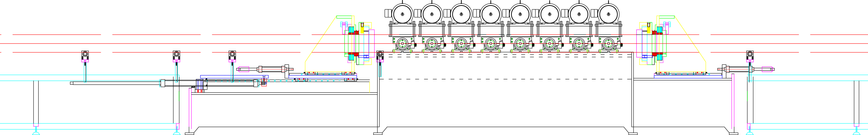868x135 pixels.
Task: Click green rectangle atop right yellow guard
Action: (x=667, y=17)
